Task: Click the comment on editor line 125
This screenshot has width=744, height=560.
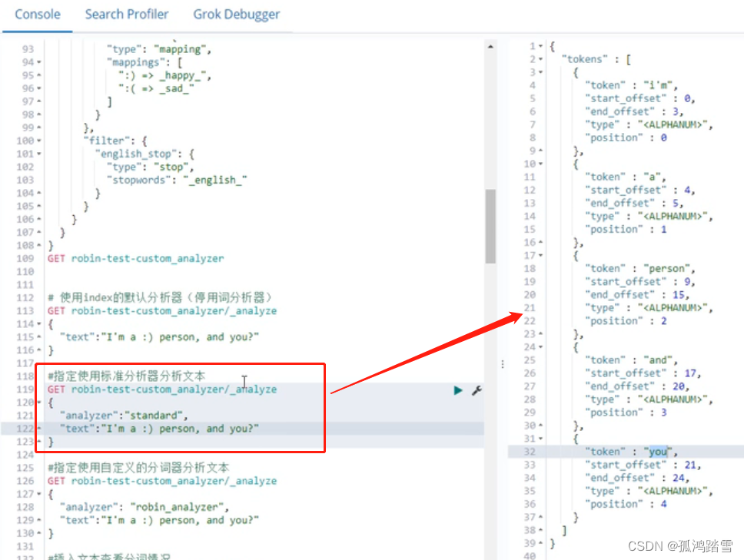Action: [x=138, y=468]
